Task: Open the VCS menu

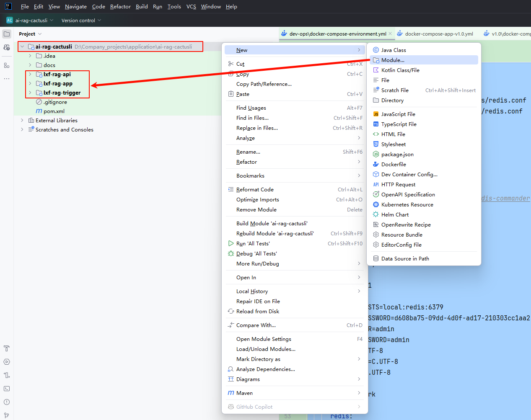Action: coord(191,6)
